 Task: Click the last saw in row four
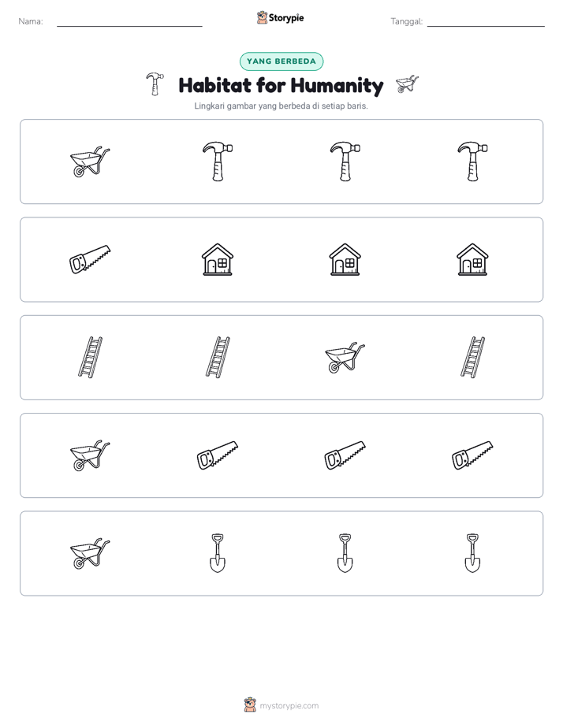472,455
